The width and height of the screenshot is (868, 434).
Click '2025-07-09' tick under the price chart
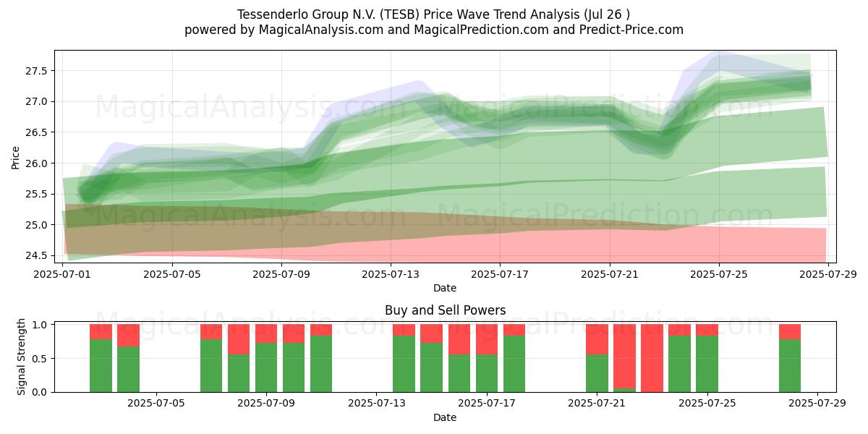[x=281, y=274]
